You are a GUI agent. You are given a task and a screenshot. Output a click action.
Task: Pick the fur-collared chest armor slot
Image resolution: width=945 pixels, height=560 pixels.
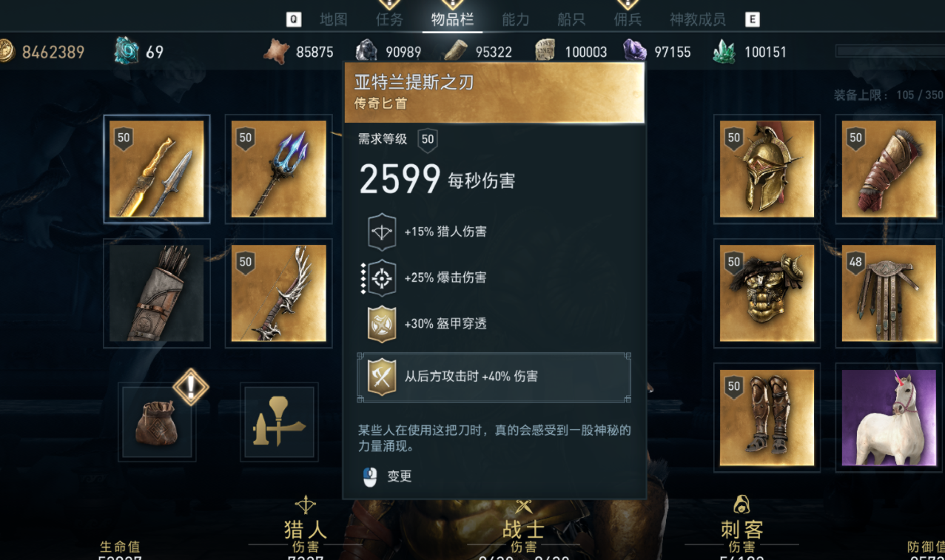pos(767,293)
